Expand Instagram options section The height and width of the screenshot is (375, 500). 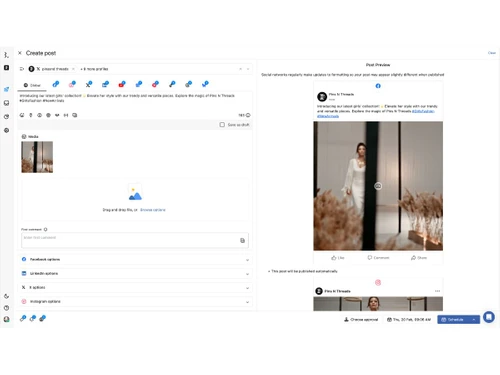click(135, 301)
